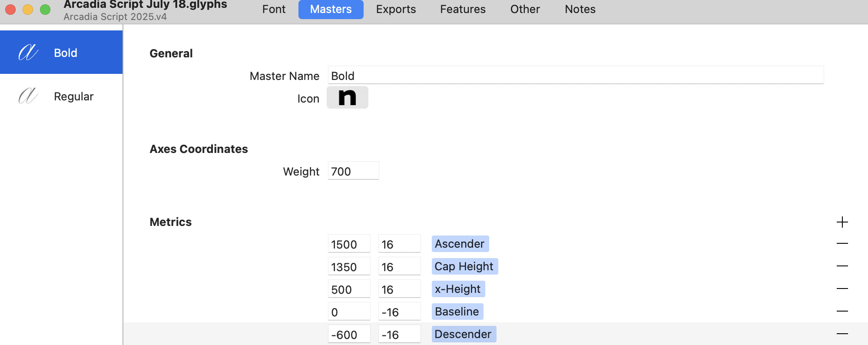
Task: Switch to the Exports tab
Action: (396, 9)
